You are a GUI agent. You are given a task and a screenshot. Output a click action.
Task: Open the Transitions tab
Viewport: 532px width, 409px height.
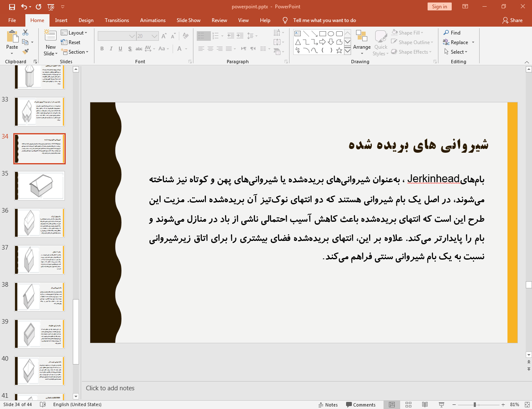pos(116,20)
